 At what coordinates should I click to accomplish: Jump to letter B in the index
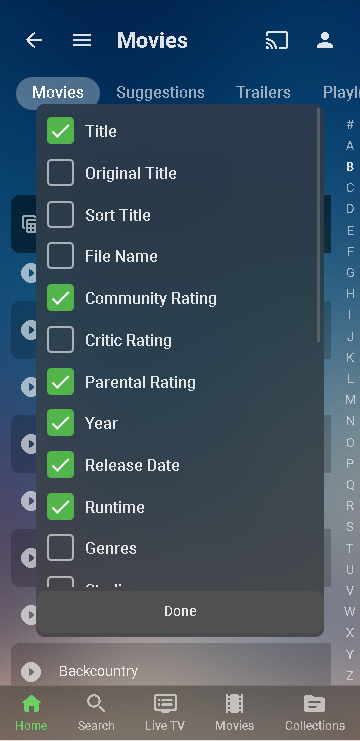(x=350, y=167)
